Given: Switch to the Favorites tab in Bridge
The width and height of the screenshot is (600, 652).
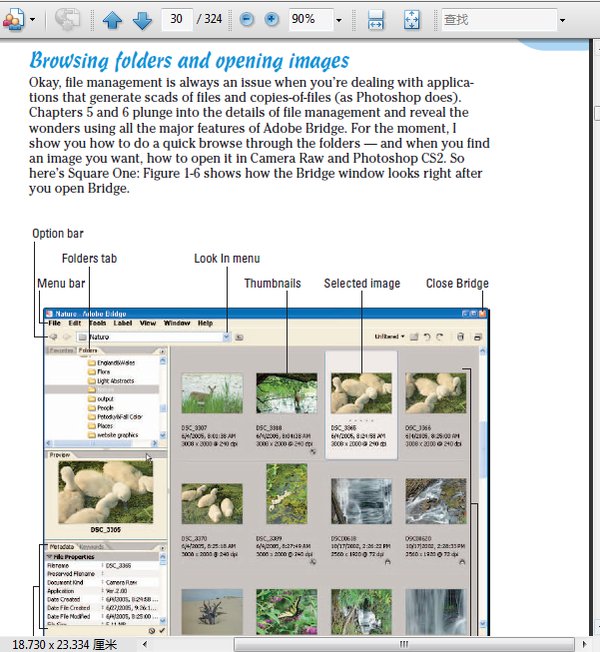Looking at the screenshot, I should coord(61,351).
